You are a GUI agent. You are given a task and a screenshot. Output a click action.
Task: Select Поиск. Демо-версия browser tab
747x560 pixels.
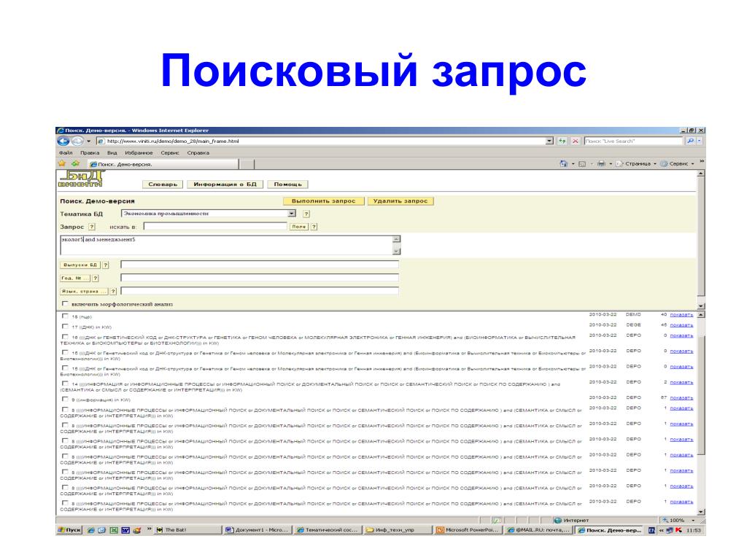(x=163, y=164)
